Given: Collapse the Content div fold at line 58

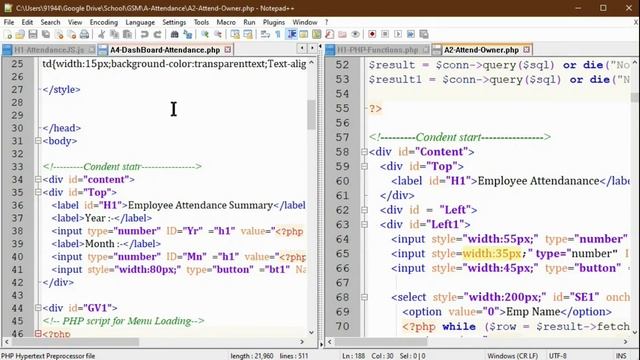Looking at the screenshot, I should tap(364, 152).
